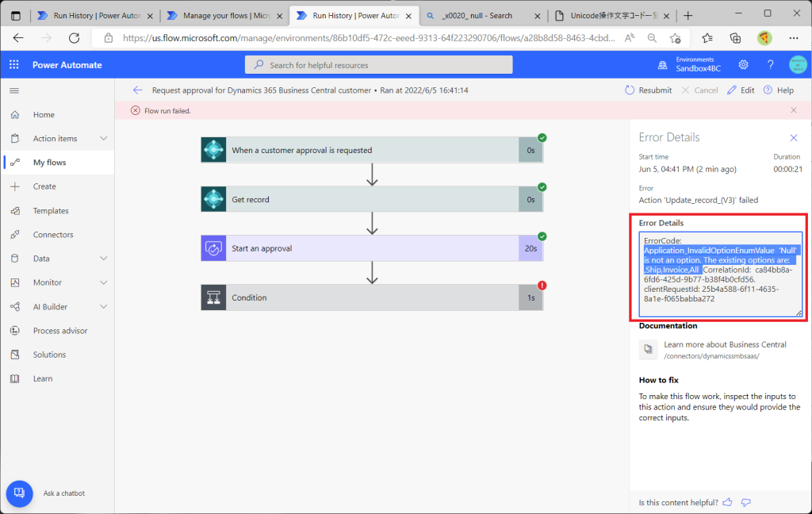Click the Learn book icon
This screenshot has width=812, height=514.
15,379
